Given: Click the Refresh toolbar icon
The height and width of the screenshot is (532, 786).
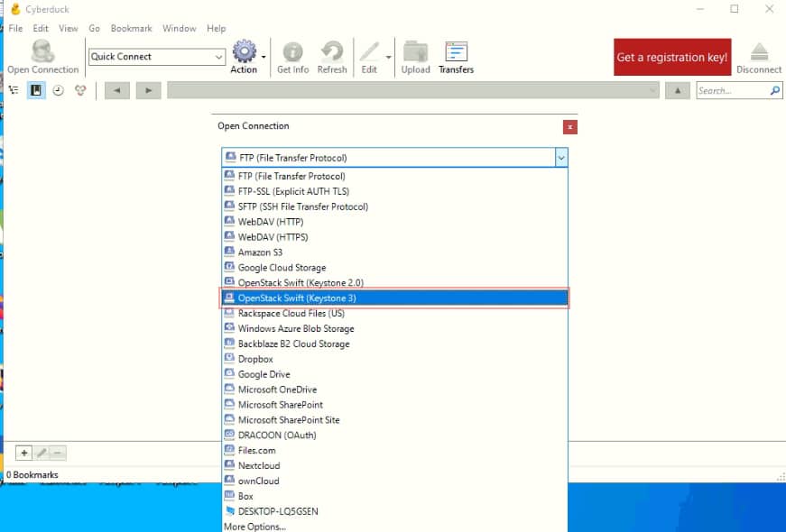Looking at the screenshot, I should click(332, 52).
